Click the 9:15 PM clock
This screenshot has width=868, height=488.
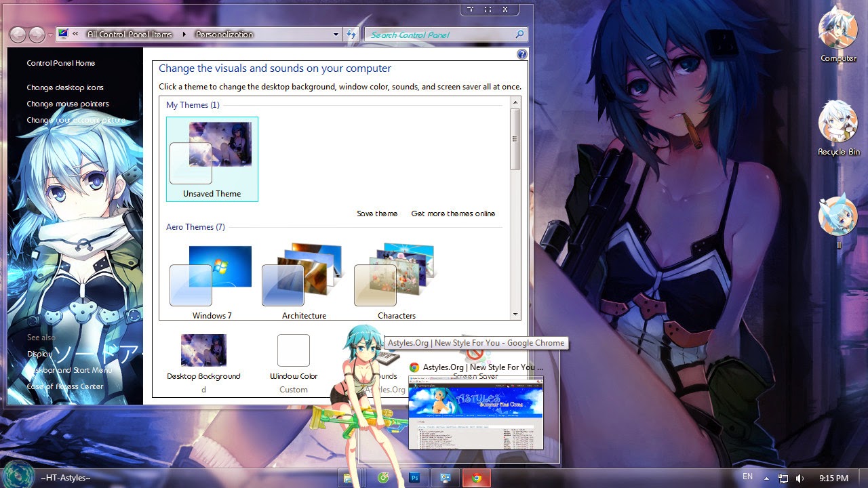833,478
